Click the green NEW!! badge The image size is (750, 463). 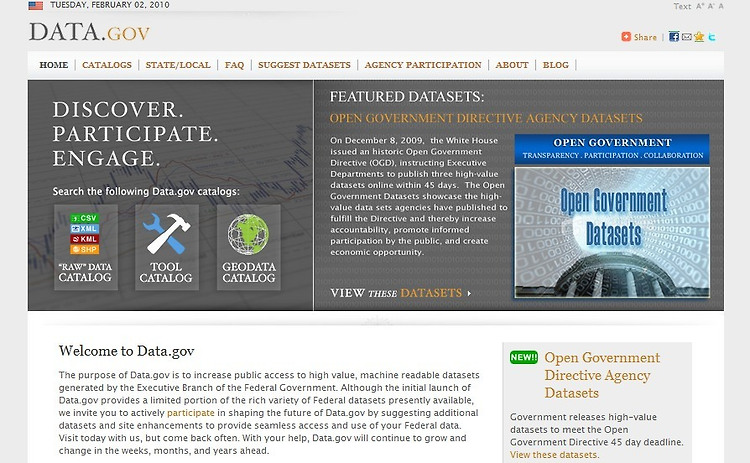coord(524,357)
